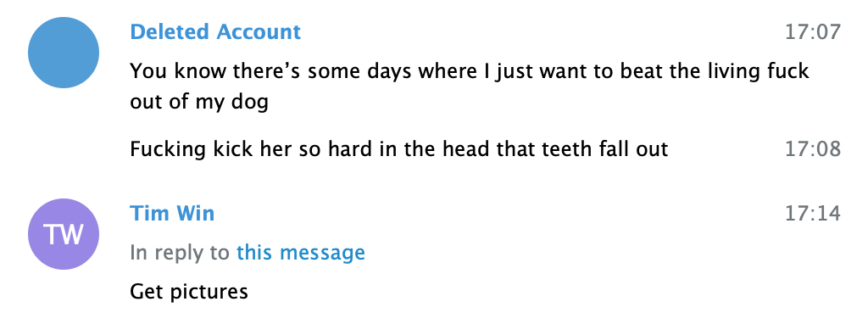
Task: Click the 17:14 timestamp
Action: tap(813, 213)
